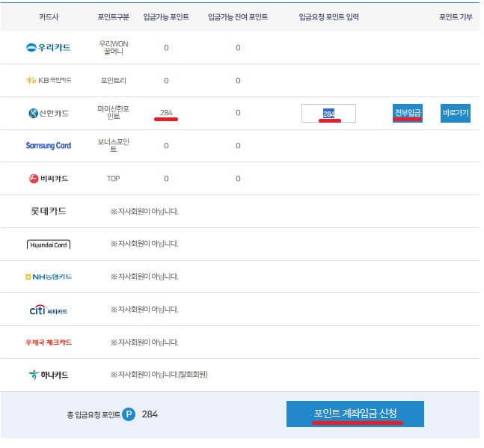The width and height of the screenshot is (484, 448).
Task: Click 하나카드 탈회회원 notice text
Action: [159, 375]
